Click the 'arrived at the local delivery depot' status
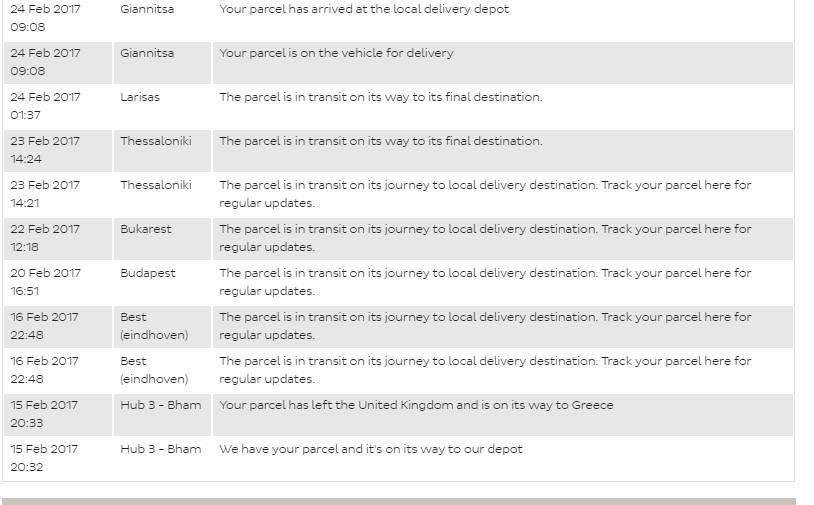The width and height of the screenshot is (814, 505). pyautogui.click(x=364, y=9)
